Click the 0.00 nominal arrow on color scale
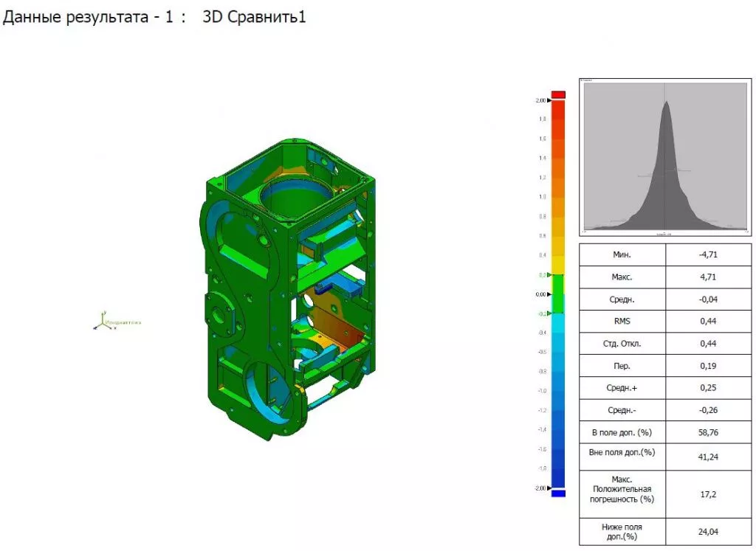The width and height of the screenshot is (756, 551). click(549, 294)
